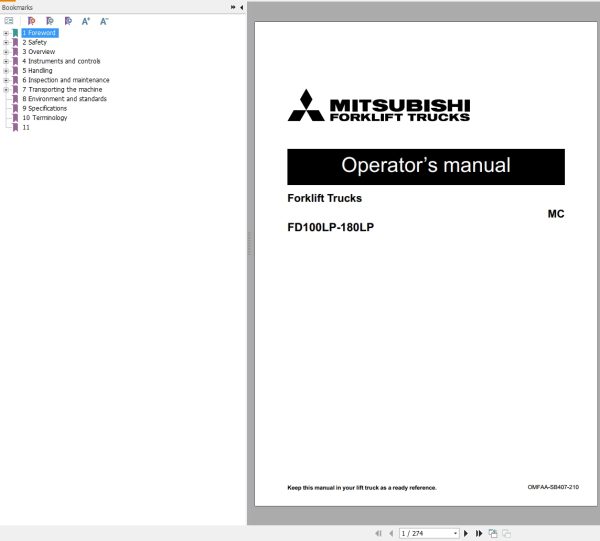The width and height of the screenshot is (600, 541).
Task: Go to the next page
Action: tap(466, 533)
